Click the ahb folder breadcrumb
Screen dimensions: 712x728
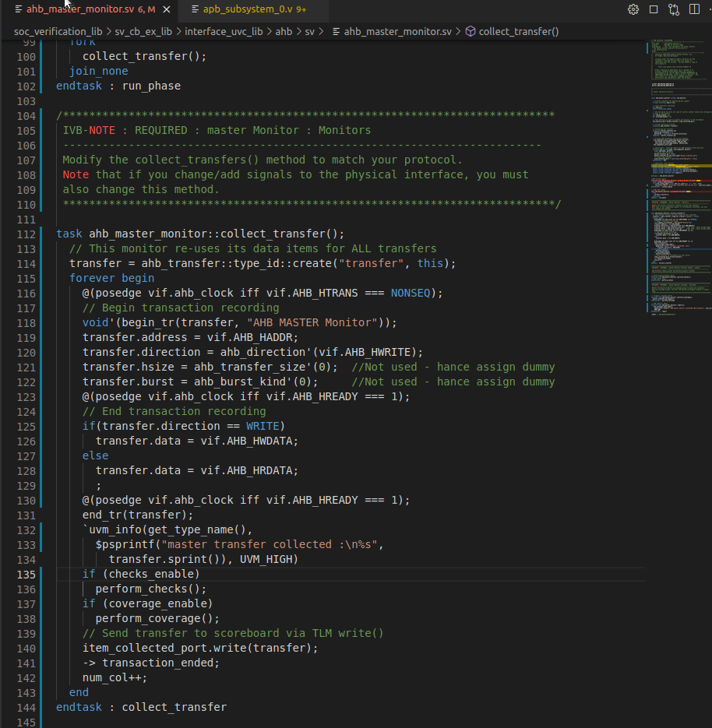tap(284, 32)
